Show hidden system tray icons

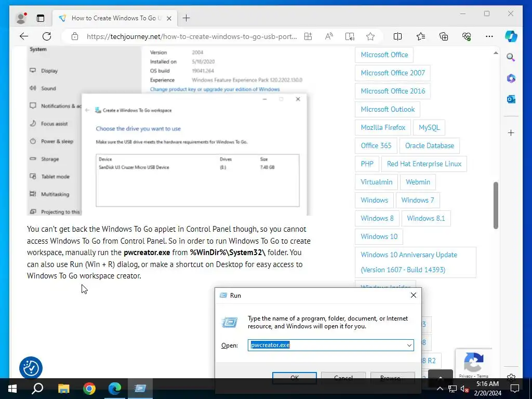[440, 389]
